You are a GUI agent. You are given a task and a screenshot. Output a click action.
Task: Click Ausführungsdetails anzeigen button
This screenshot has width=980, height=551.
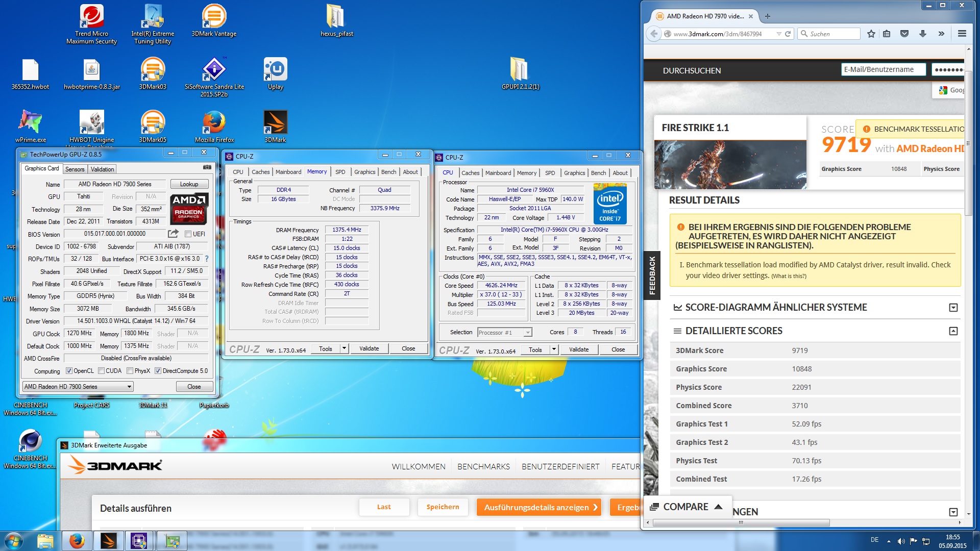(539, 507)
